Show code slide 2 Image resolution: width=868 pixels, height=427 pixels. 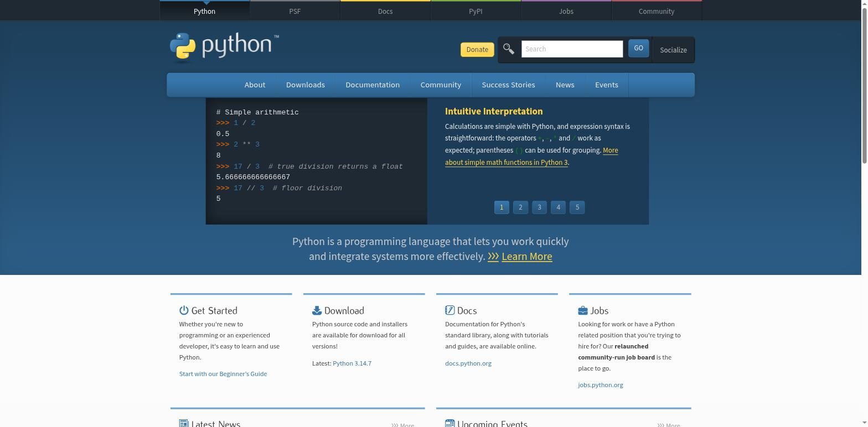520,207
